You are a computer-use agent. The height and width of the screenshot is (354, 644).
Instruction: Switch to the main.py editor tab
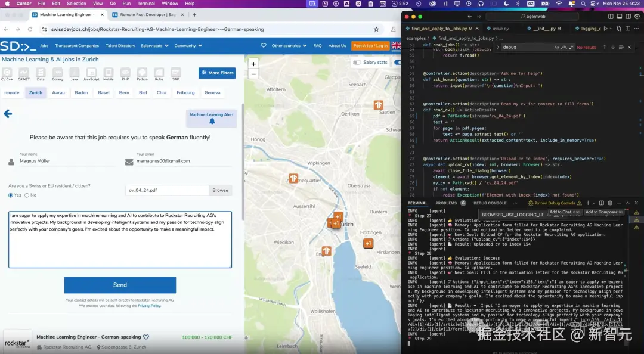[x=501, y=29]
